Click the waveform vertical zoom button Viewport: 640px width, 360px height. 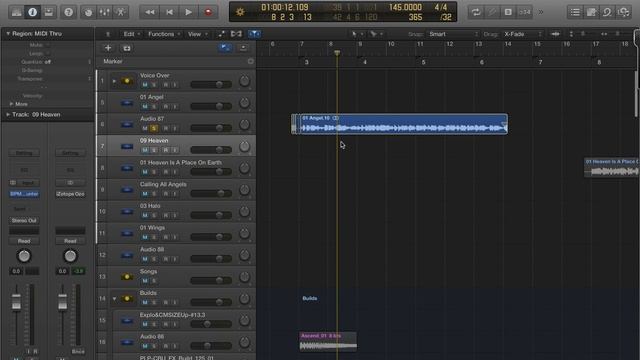556,34
